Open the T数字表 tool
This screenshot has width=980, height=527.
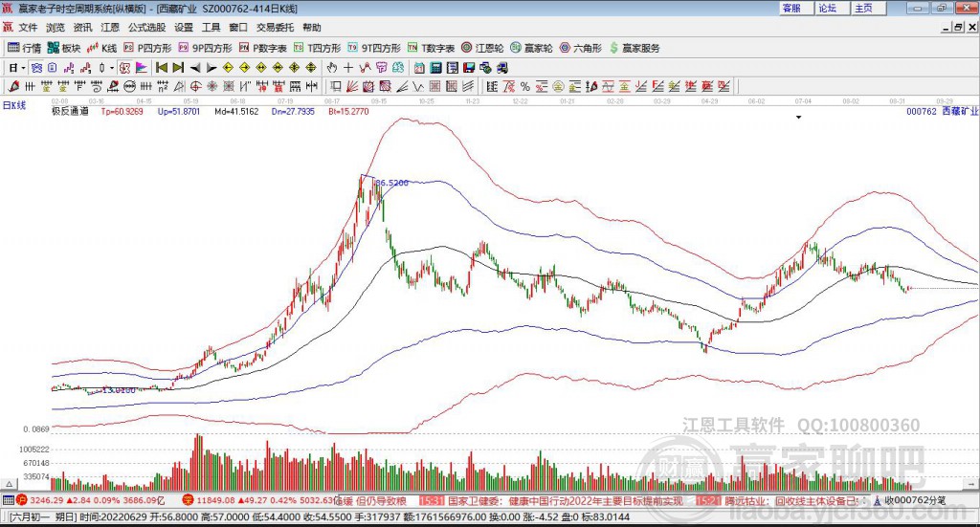click(x=432, y=48)
